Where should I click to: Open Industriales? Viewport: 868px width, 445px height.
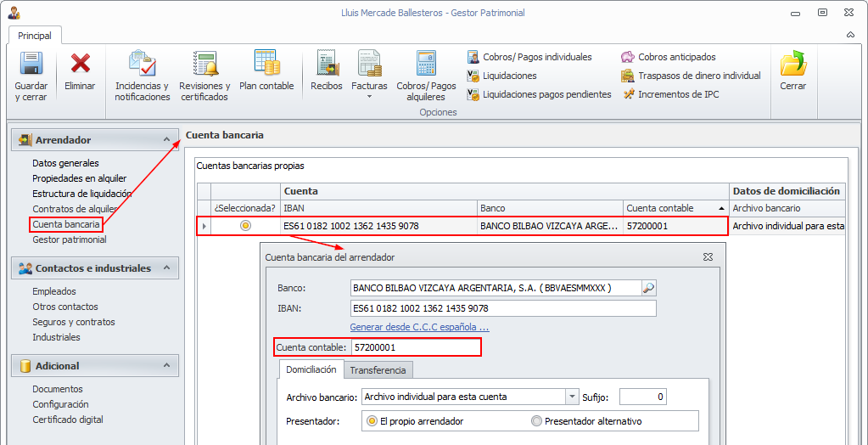pyautogui.click(x=57, y=337)
